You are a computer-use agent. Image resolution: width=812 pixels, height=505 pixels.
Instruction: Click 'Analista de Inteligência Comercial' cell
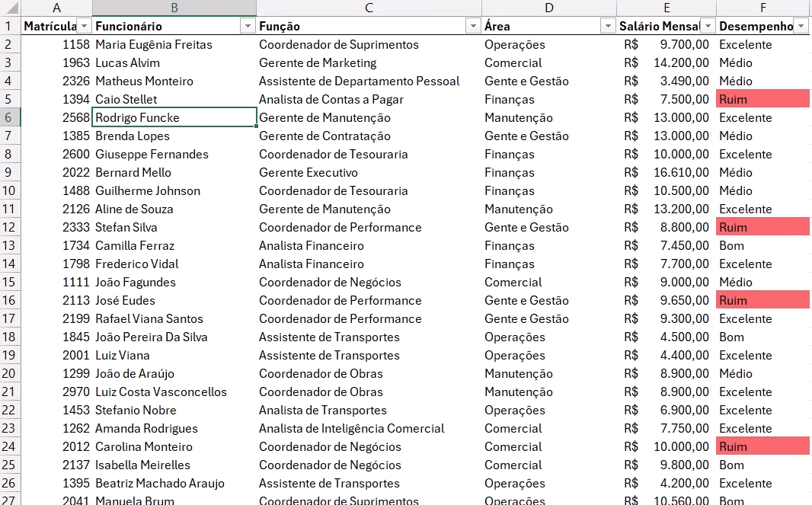point(369,428)
